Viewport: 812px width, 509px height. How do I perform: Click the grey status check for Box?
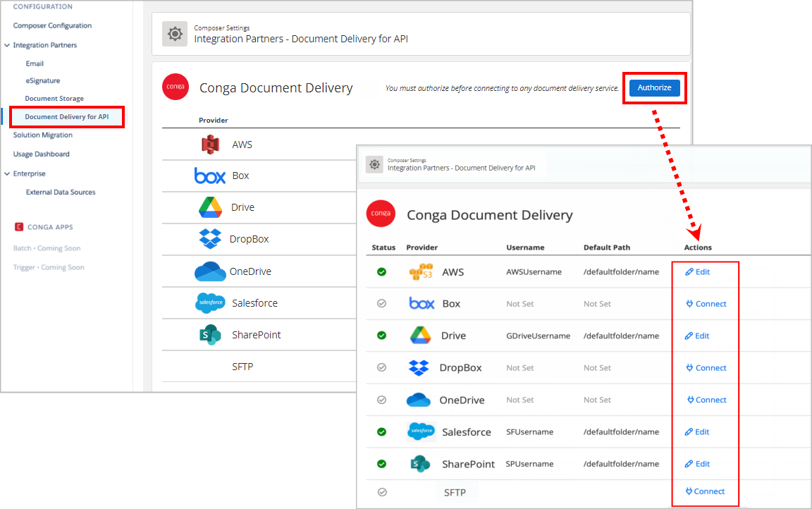381,303
